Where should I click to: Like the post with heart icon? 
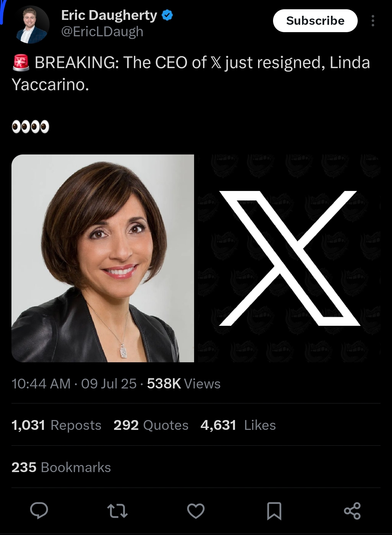pos(196,511)
